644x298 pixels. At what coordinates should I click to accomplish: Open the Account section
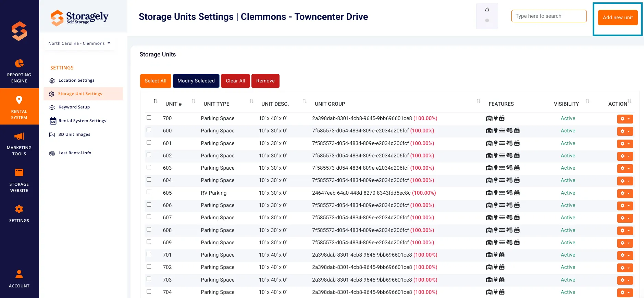(x=19, y=279)
